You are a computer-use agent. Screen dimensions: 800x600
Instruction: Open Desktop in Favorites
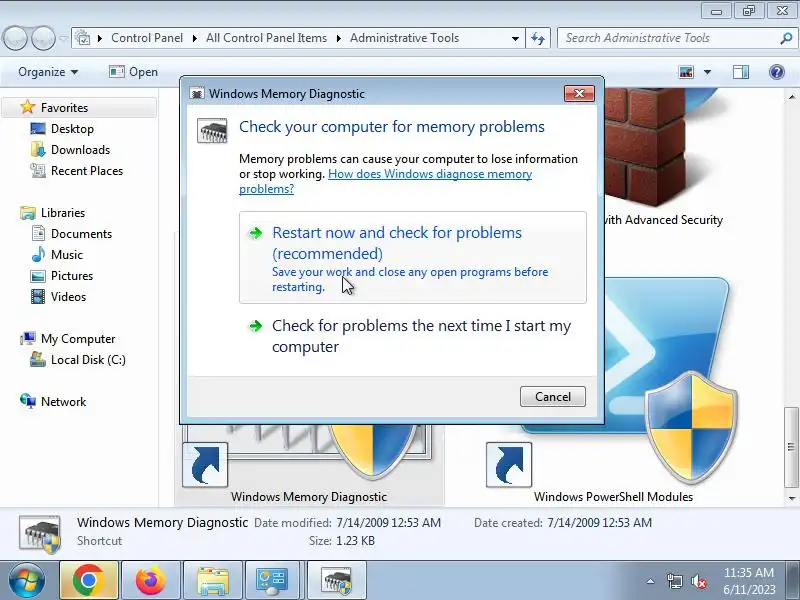point(72,129)
